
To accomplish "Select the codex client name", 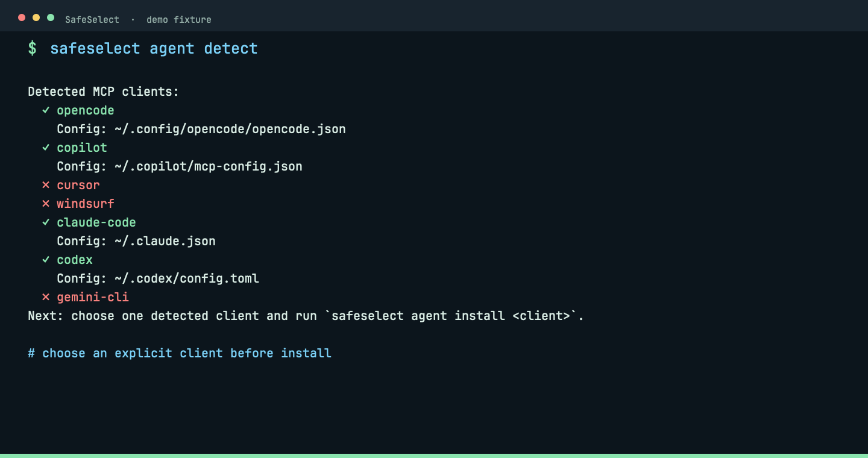I will tap(75, 260).
